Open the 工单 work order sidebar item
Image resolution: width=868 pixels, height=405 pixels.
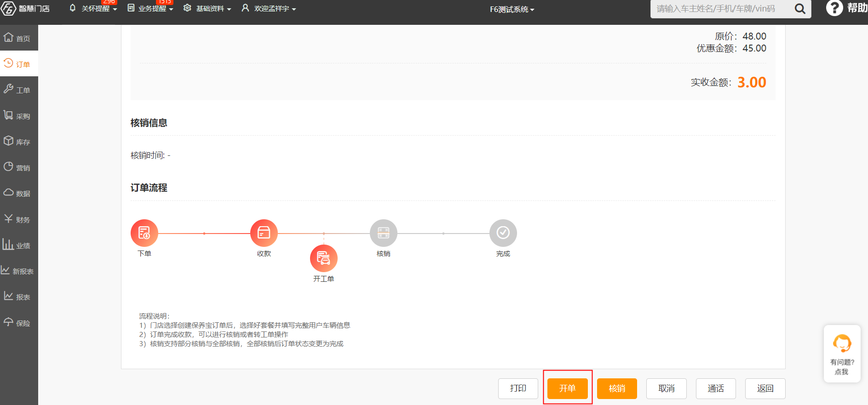pos(19,90)
